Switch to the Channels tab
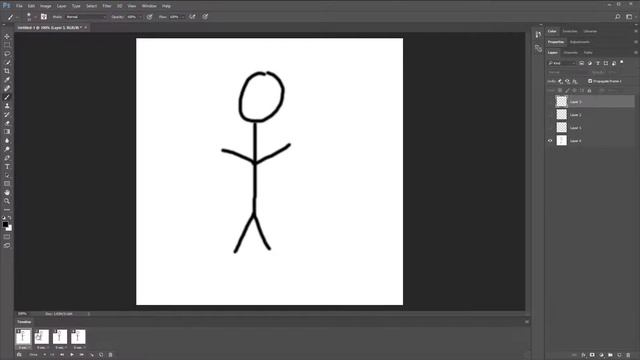The height and width of the screenshot is (360, 640). (x=571, y=53)
